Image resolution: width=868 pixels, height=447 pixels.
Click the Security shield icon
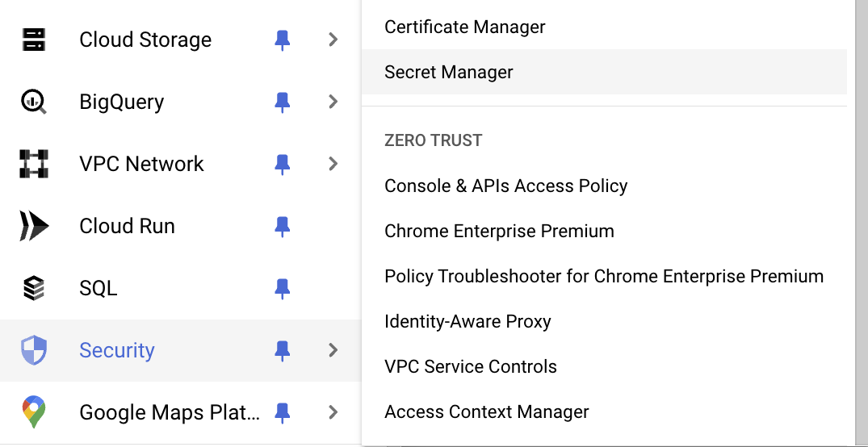click(x=34, y=350)
